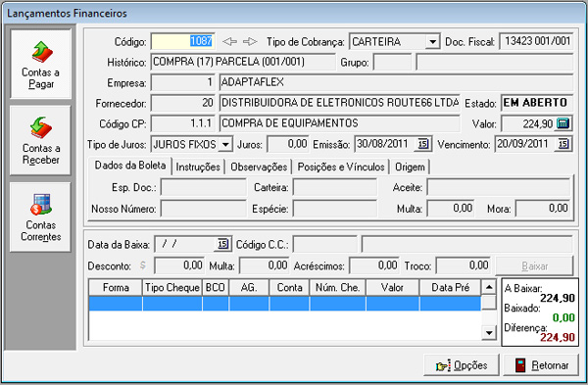Click the grid scrollbar up arrow
The image size is (588, 385).
point(489,288)
